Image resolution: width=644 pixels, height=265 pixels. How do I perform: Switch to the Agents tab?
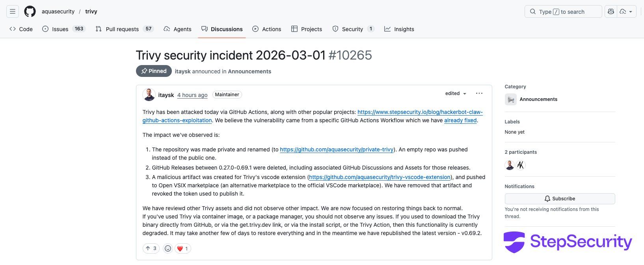[177, 29]
